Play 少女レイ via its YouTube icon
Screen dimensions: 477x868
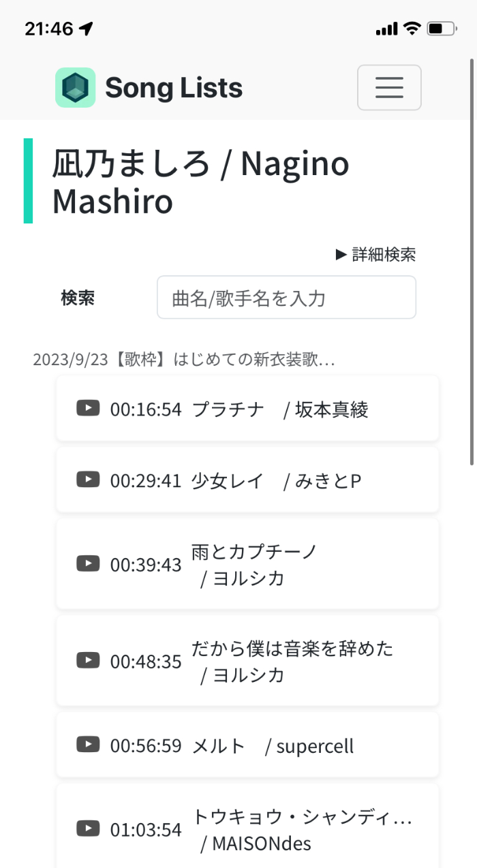(88, 479)
